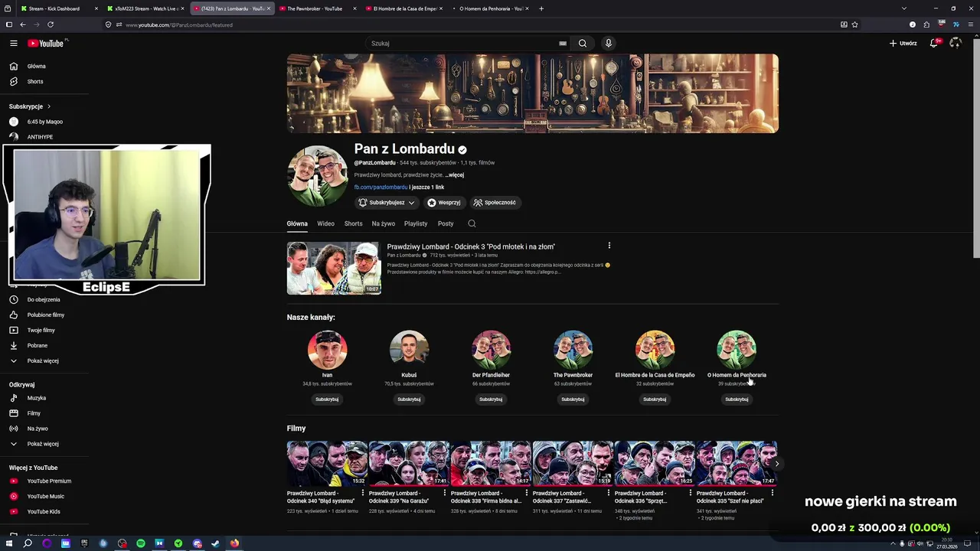Show next videos in Filmy row

point(776,464)
